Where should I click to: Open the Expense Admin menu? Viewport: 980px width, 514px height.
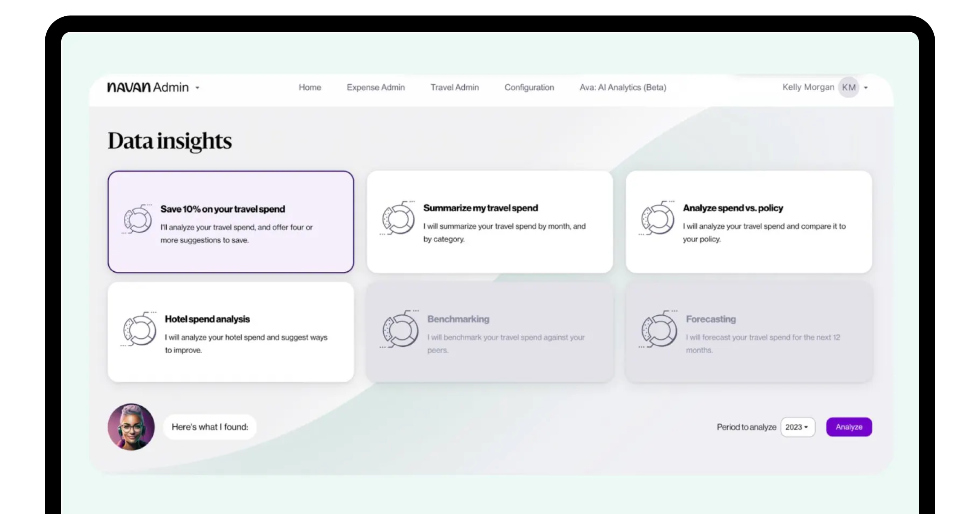point(376,87)
